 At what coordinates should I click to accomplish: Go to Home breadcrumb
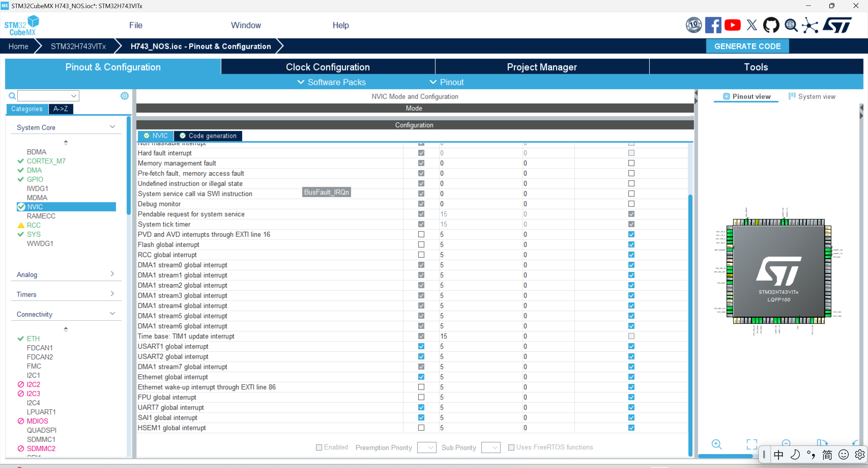coord(18,46)
